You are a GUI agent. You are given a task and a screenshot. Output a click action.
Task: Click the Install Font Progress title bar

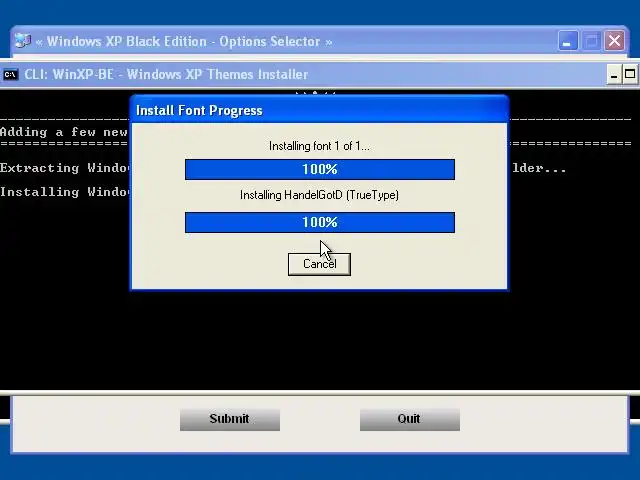[319, 110]
